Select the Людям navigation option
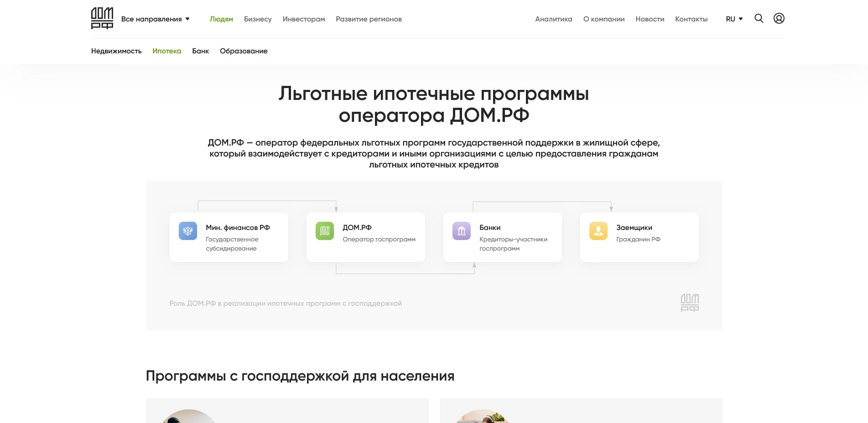Screen dimensions: 868x423 (x=221, y=19)
